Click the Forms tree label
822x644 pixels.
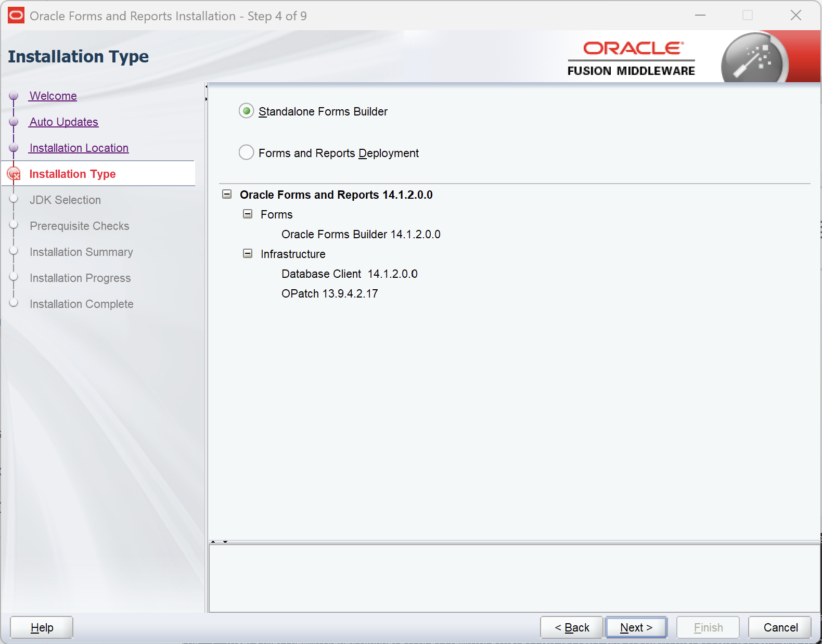coord(276,214)
